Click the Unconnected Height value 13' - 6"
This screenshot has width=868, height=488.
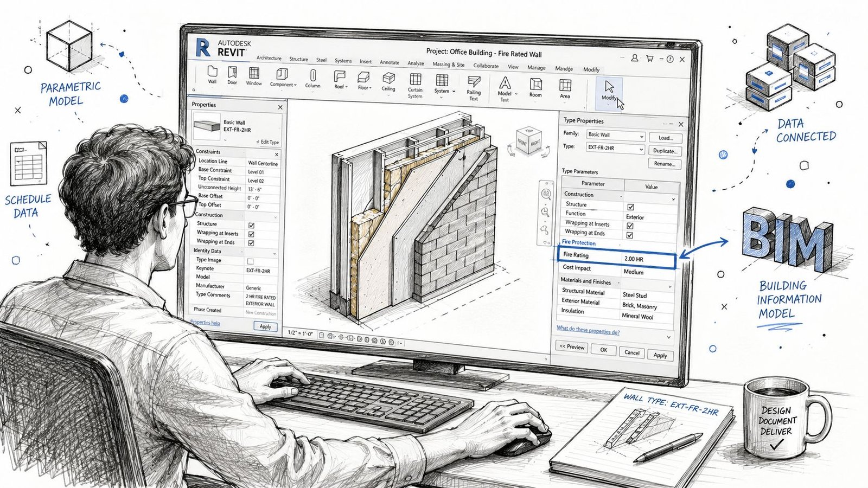click(x=255, y=189)
